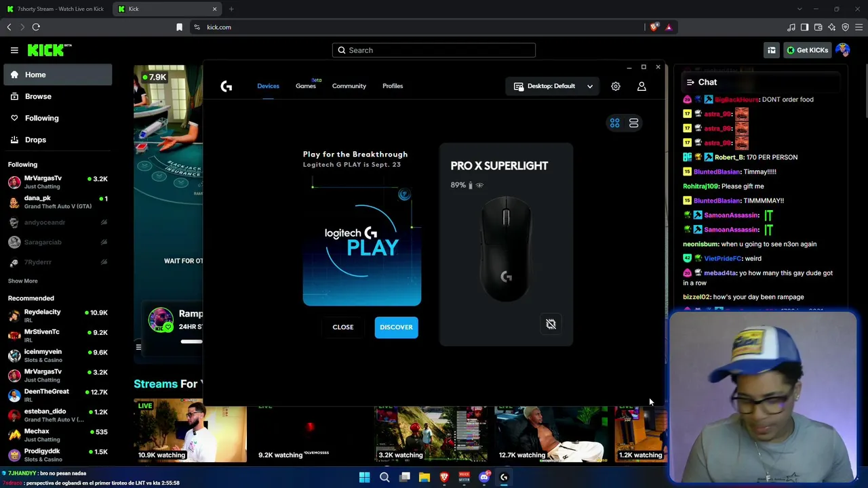Switch to the 7shorty Stream browser tab
Viewport: 868px width, 488px height.
(x=56, y=9)
